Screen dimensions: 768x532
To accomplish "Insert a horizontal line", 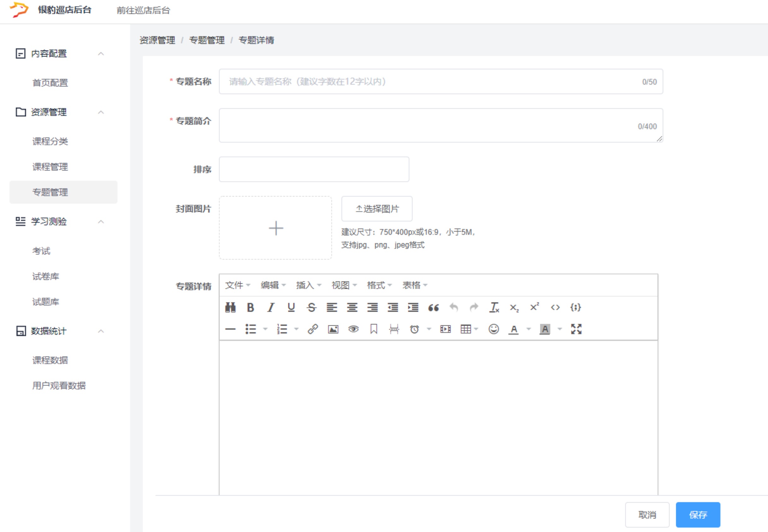I will pos(230,329).
